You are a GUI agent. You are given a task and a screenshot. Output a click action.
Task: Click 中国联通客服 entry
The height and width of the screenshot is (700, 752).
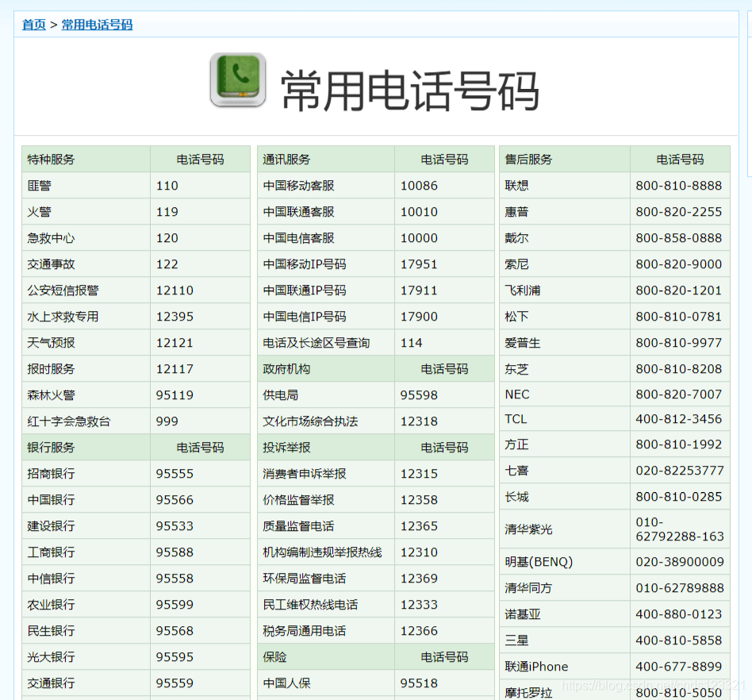(x=298, y=212)
